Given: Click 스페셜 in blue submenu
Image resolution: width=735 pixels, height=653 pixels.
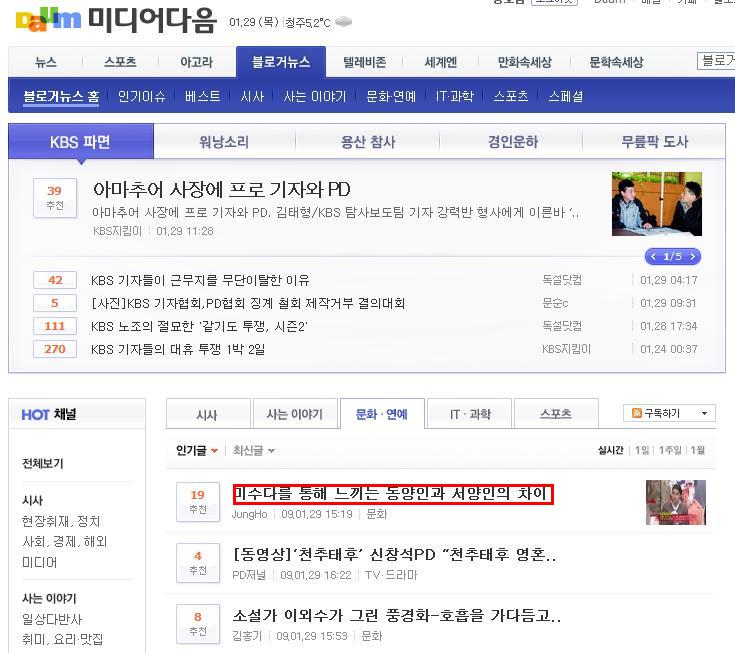Looking at the screenshot, I should coord(566,97).
